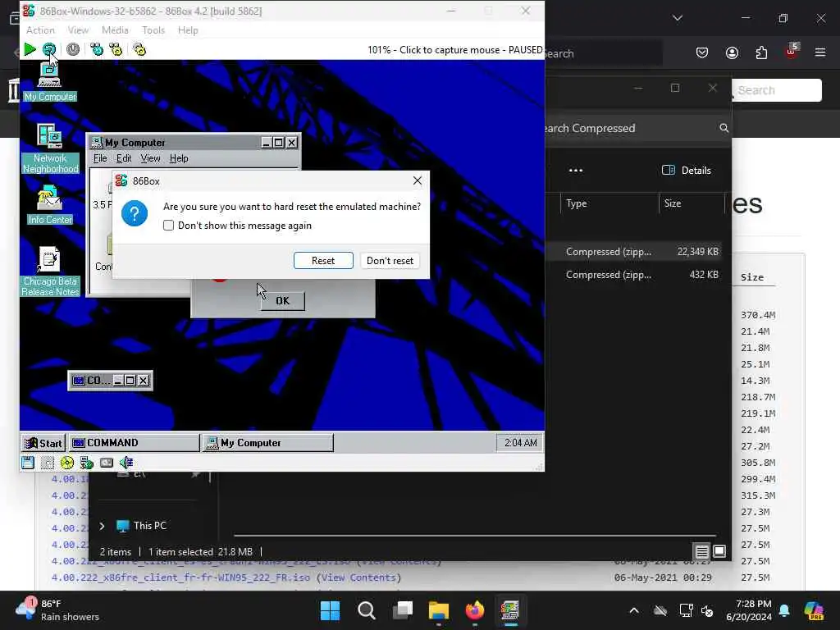840x630 pixels.
Task: Open Firefox from the Windows taskbar
Action: pyautogui.click(x=475, y=610)
